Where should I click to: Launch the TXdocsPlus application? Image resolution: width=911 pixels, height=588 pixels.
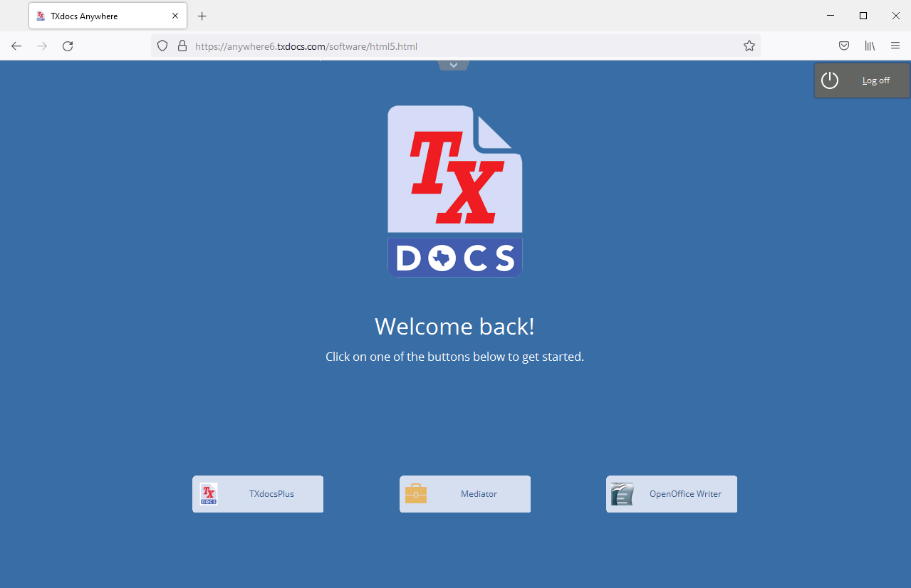[x=258, y=494]
